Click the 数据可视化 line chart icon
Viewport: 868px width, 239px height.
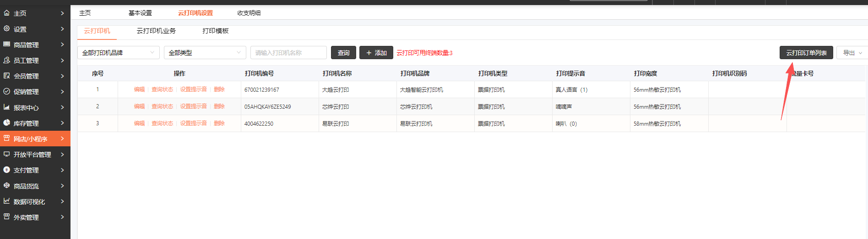tap(6, 201)
